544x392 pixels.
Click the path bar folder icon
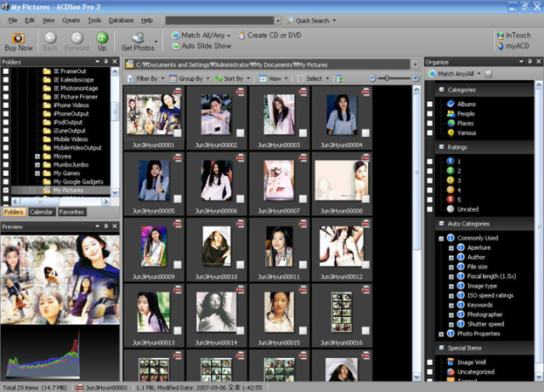pyautogui.click(x=130, y=65)
